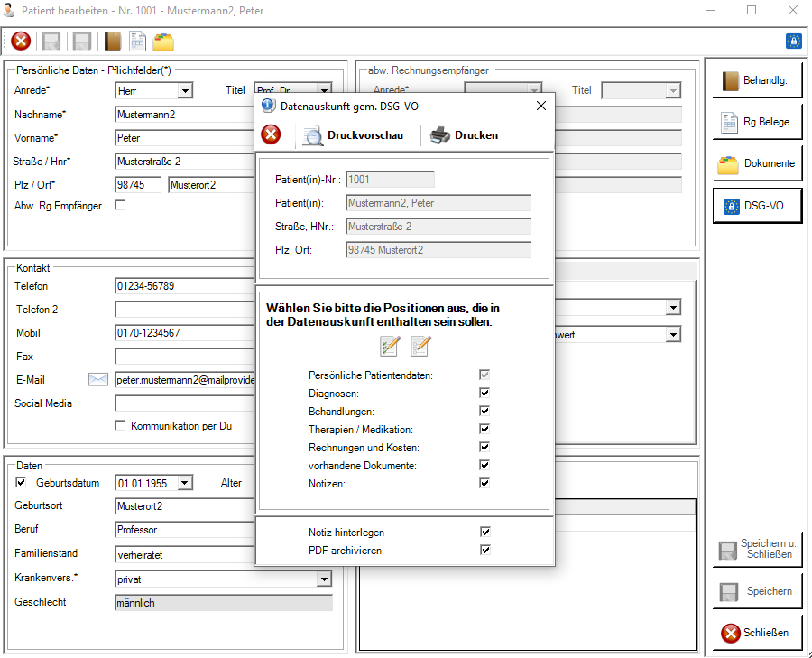Click the Geburtsort field Musterort2
812x658 pixels.
pos(185,506)
